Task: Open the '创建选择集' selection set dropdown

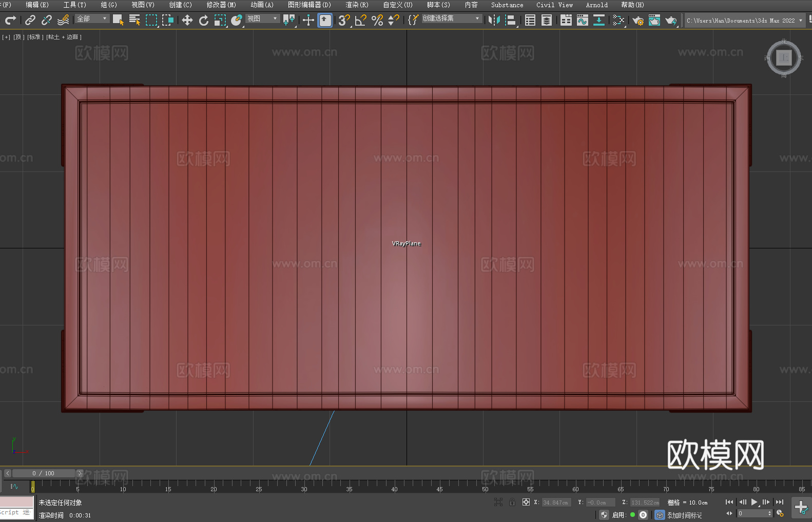Action: (x=452, y=18)
